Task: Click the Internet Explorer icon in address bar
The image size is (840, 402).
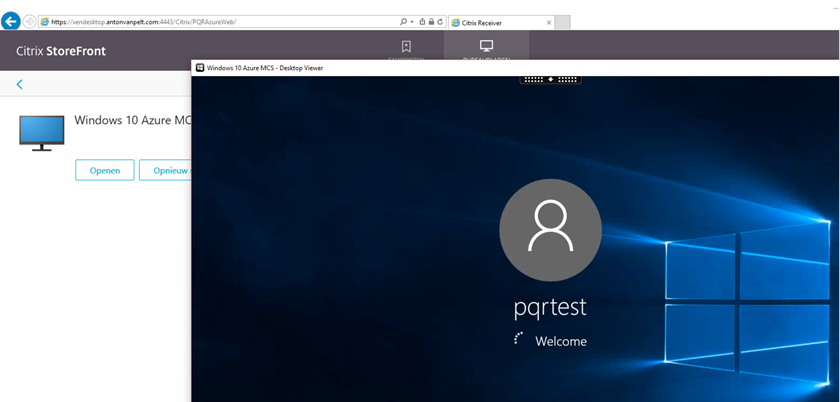Action: click(x=45, y=22)
